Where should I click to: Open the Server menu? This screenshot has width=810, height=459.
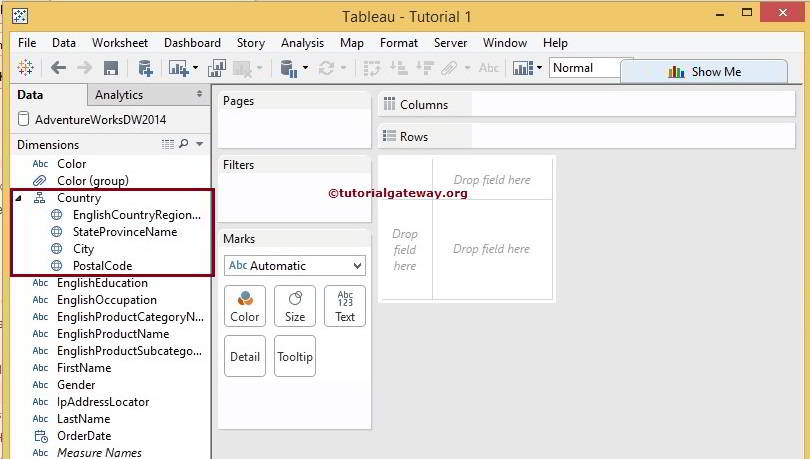(x=450, y=43)
